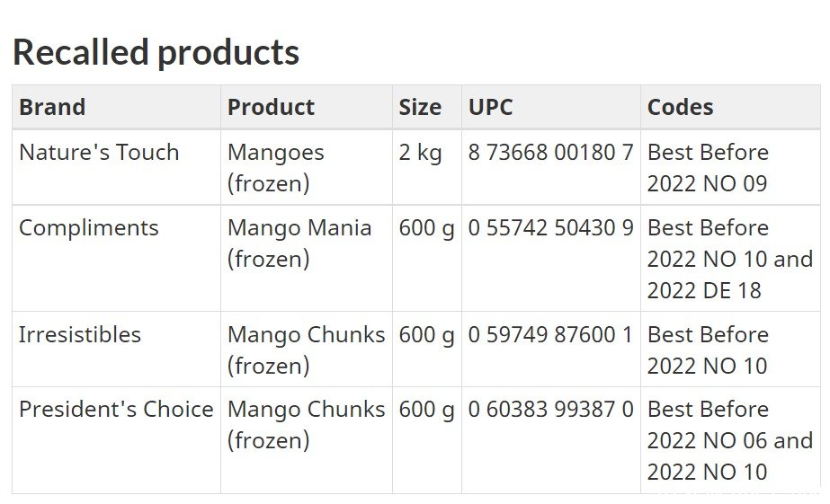This screenshot has width=830, height=504.
Task: Click UPC 0 60383 99387 0
Action: click(x=550, y=410)
